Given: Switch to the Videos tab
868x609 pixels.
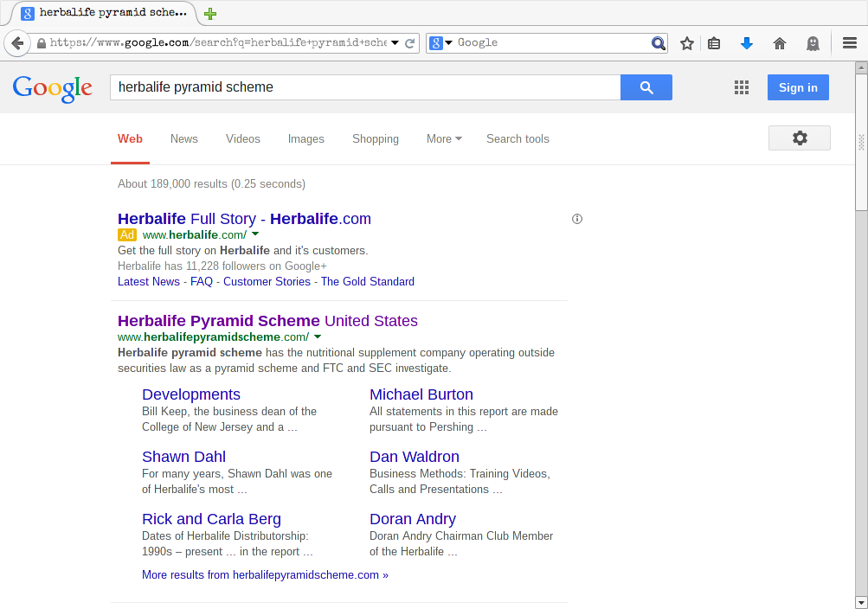Looking at the screenshot, I should click(x=242, y=138).
